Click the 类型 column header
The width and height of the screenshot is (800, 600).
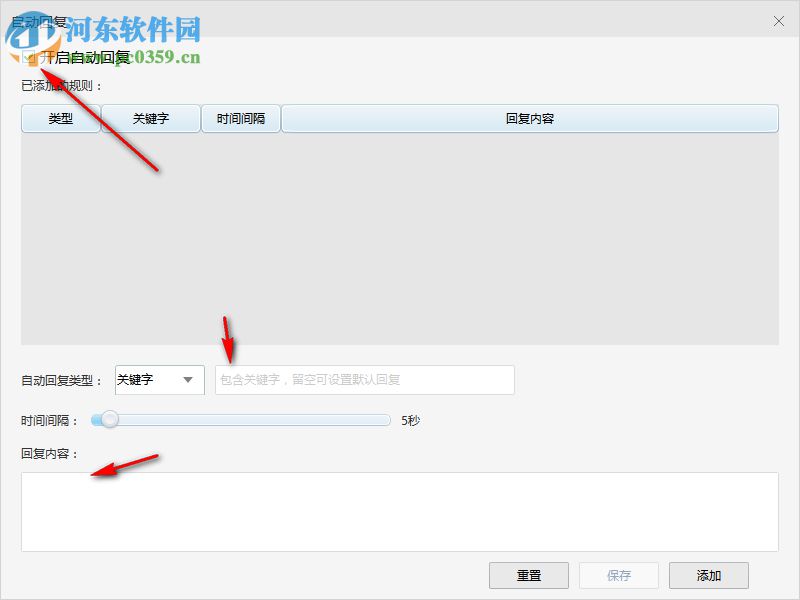(x=60, y=118)
